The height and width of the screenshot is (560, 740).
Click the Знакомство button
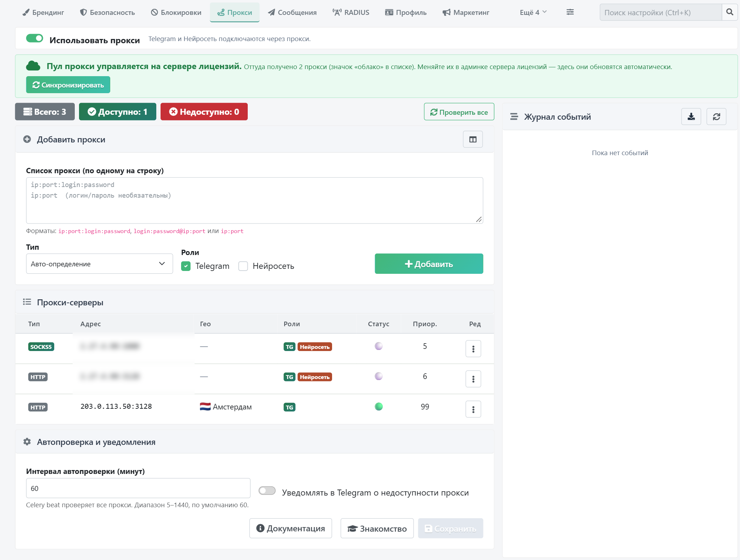[377, 528]
